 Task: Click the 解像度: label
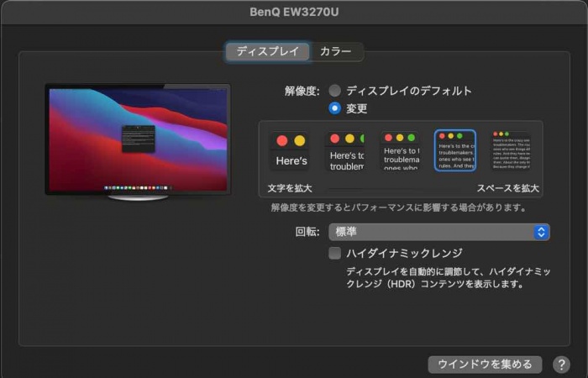[x=302, y=91]
